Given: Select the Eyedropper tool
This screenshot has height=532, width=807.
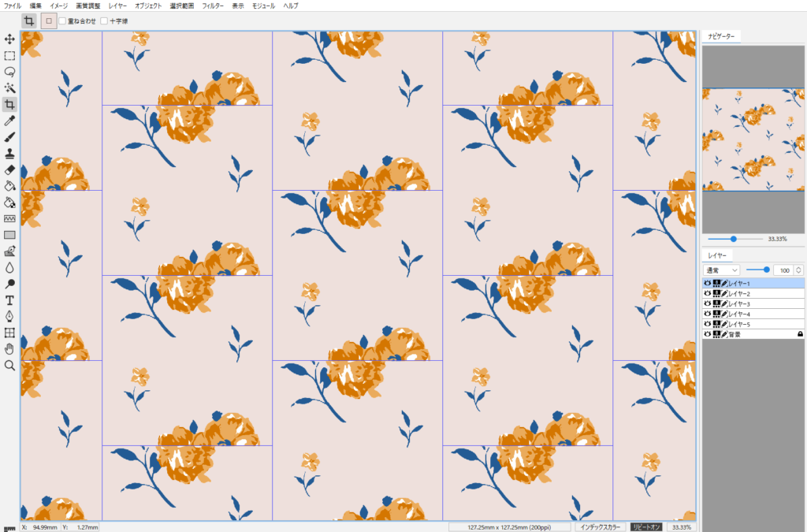Looking at the screenshot, I should click(9, 121).
